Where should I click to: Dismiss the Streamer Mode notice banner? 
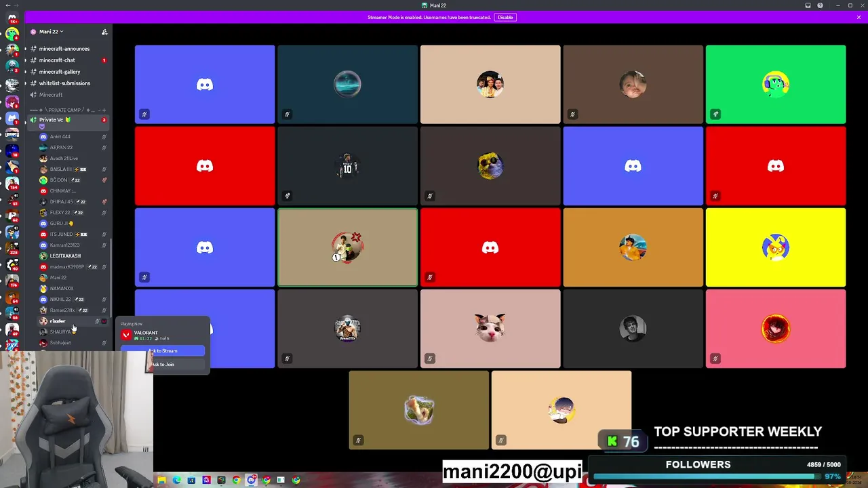(859, 17)
